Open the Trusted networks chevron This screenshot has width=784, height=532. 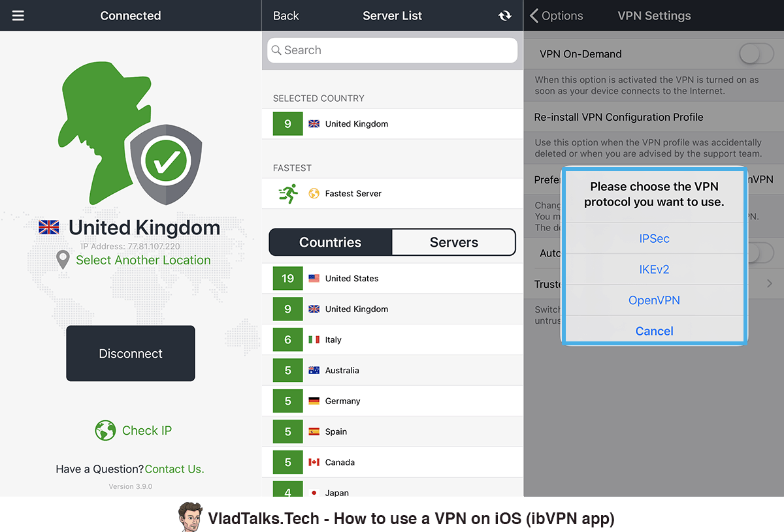(x=770, y=283)
